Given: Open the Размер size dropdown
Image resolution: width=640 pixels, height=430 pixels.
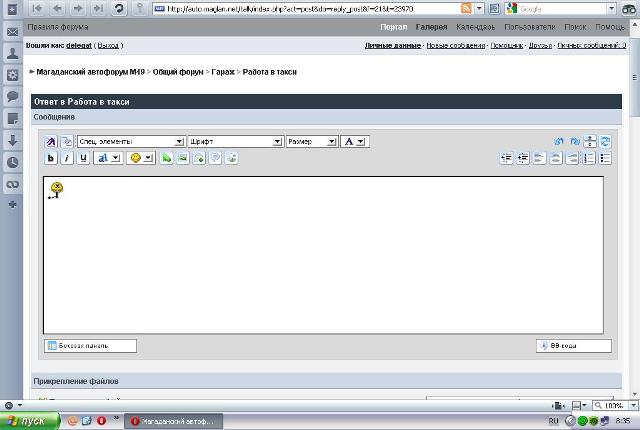Looking at the screenshot, I should coord(312,142).
